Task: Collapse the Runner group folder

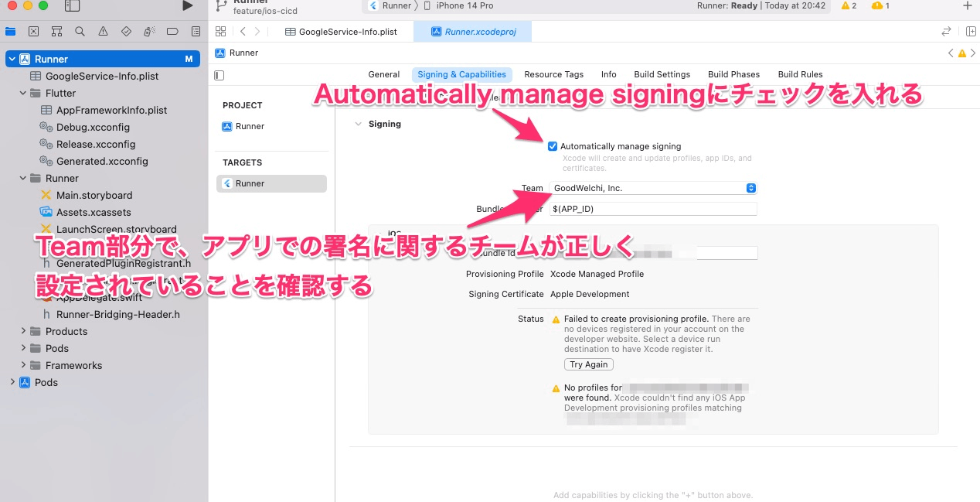Action: point(23,178)
